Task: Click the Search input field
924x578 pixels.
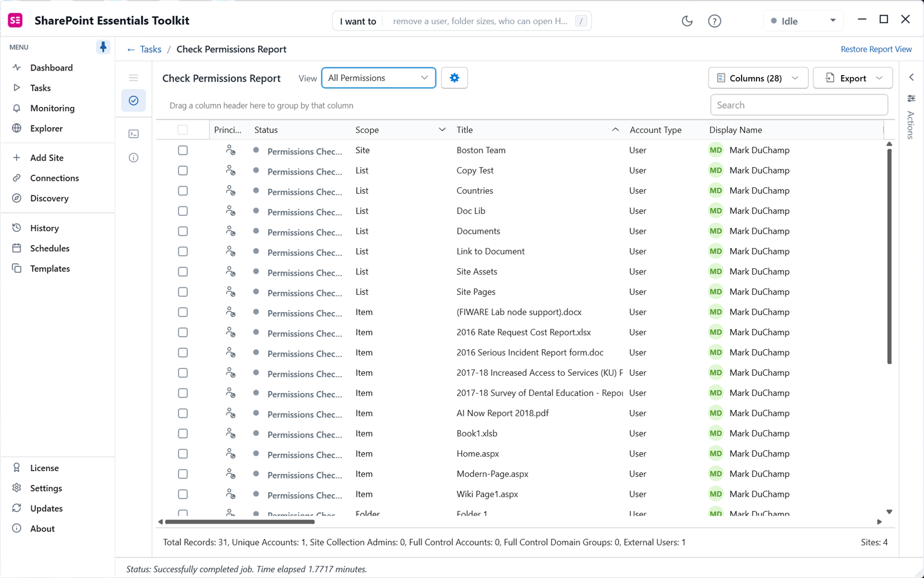Action: click(799, 105)
